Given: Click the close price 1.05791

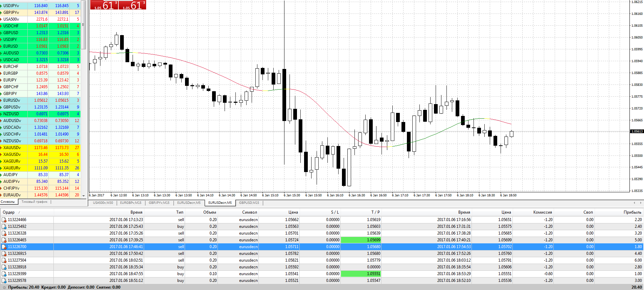Looking at the screenshot, I should pyautogui.click(x=505, y=260).
